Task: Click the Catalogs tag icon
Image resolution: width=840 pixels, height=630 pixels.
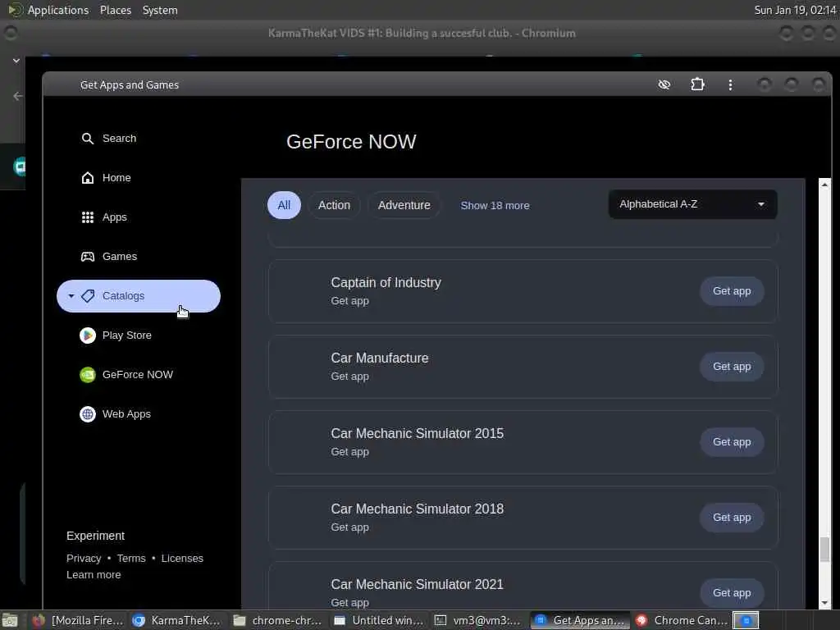Action: pos(87,295)
